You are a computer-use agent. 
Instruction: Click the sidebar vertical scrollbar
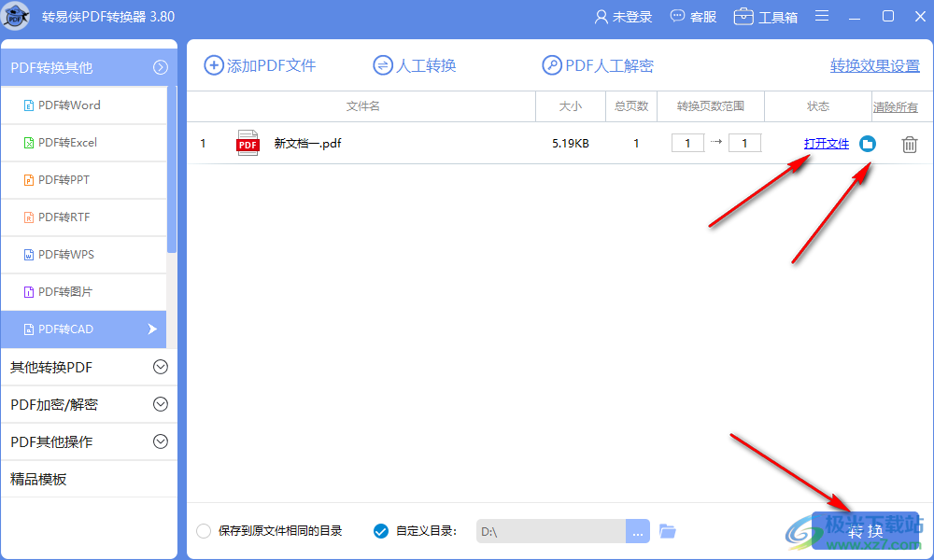coord(172,170)
